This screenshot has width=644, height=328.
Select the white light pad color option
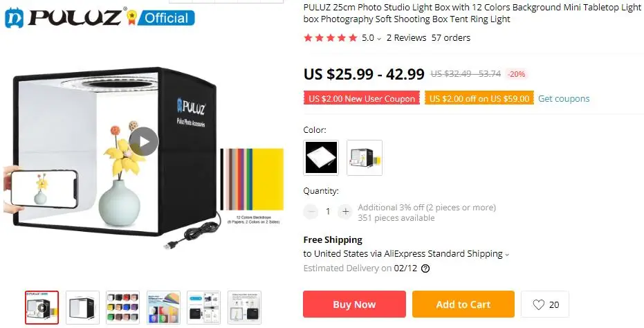(x=321, y=157)
